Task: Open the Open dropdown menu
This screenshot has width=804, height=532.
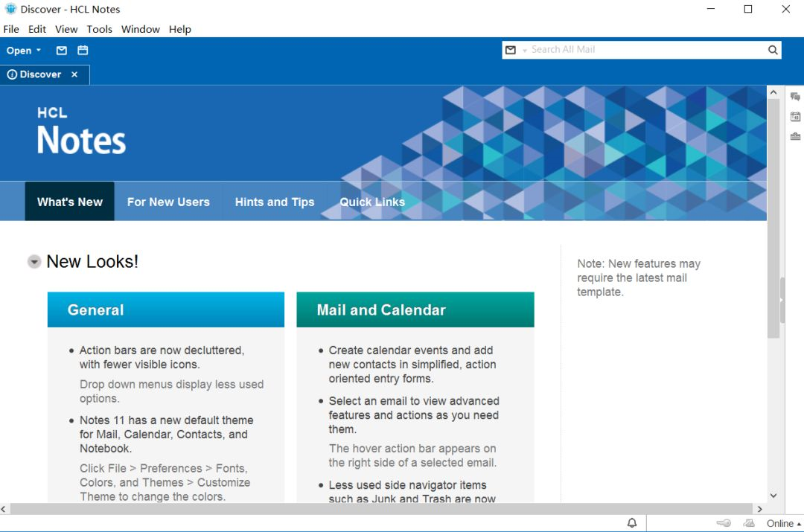Action: 24,51
